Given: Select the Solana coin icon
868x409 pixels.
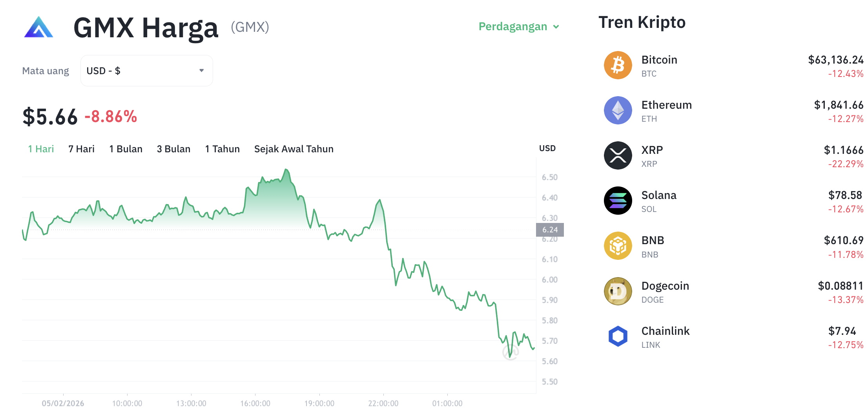Looking at the screenshot, I should tap(618, 201).
